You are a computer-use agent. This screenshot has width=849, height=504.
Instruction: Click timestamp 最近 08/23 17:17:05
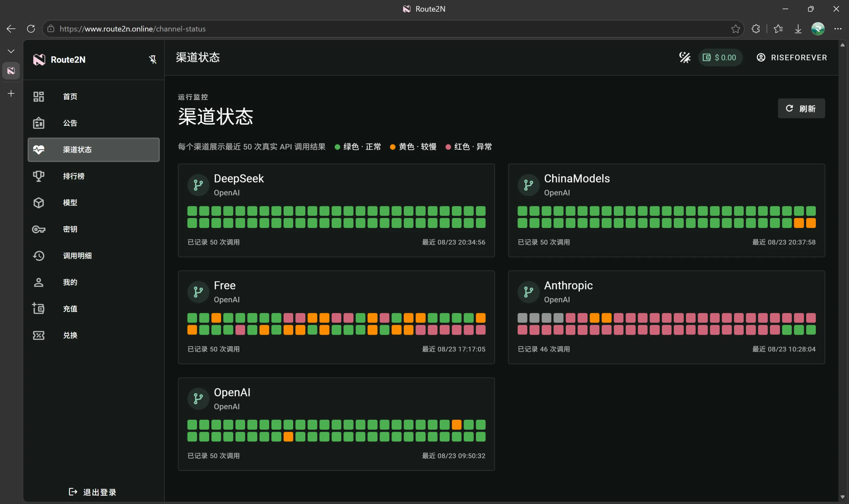point(454,349)
